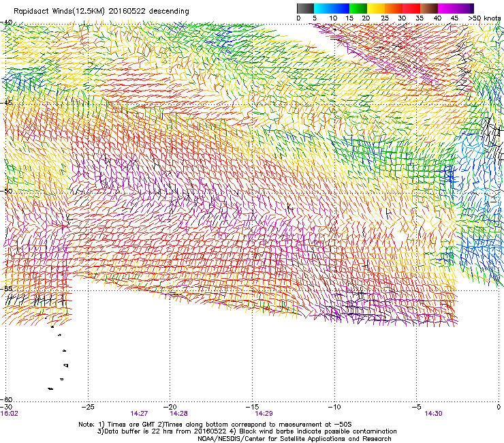Click the yellow 20-25 knots color segment
This screenshot has width=504, height=443.
click(x=376, y=8)
